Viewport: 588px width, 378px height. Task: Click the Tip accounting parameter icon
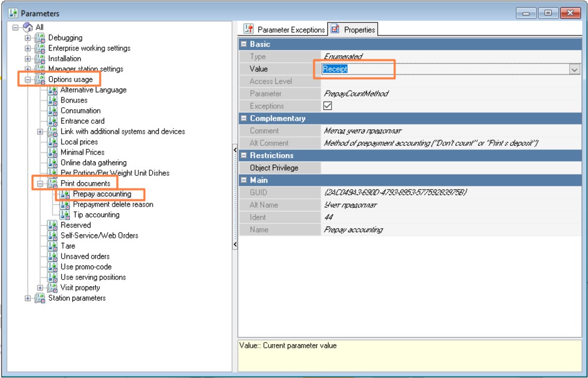(x=65, y=215)
